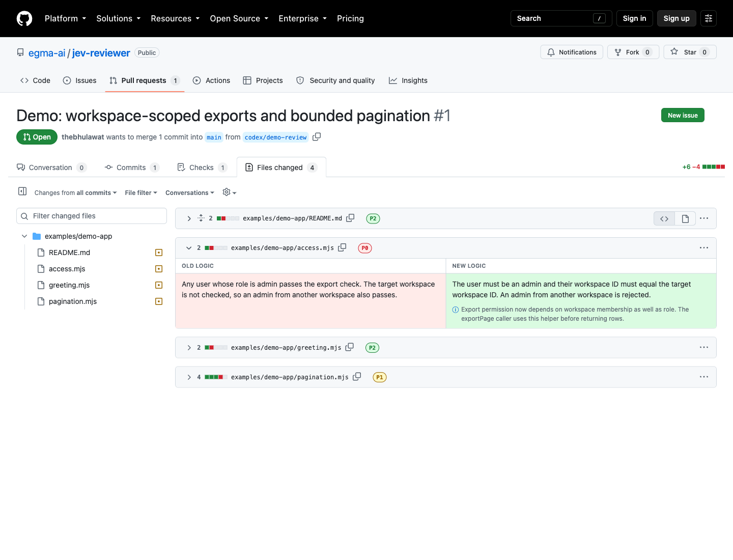Image resolution: width=733 pixels, height=560 pixels.
Task: Open more options for README.md
Action: 704,218
